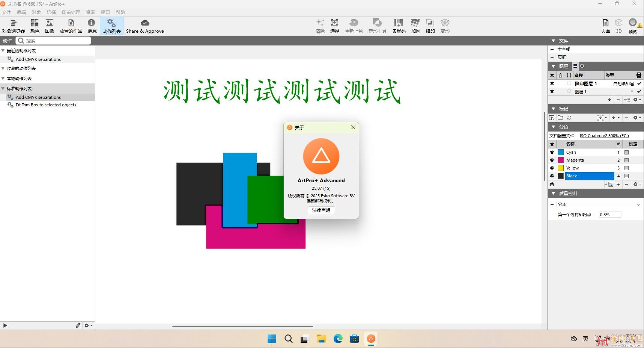This screenshot has height=348, width=644.
Task: Toggle visibility of the Cyan separation
Action: pos(552,152)
